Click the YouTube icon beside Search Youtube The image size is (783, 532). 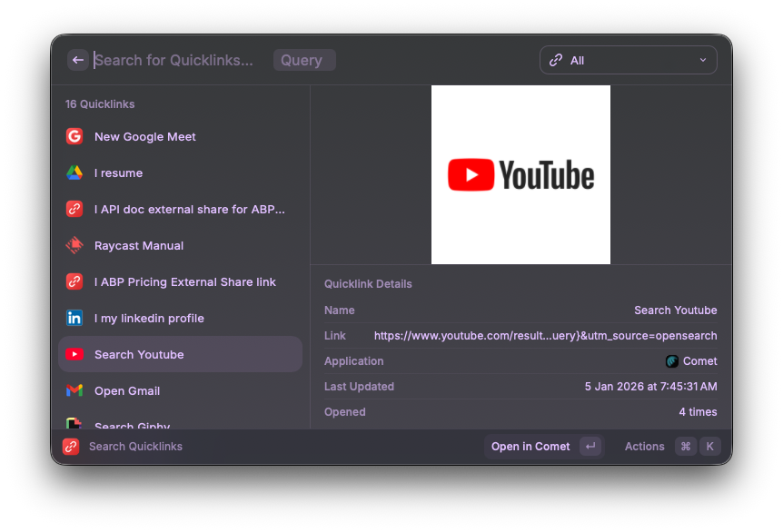point(74,354)
